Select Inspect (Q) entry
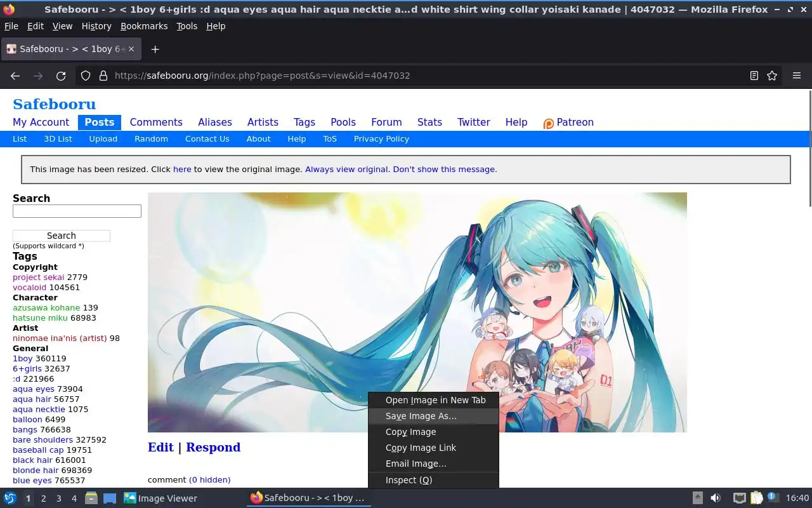Image resolution: width=812 pixels, height=508 pixels. [x=433, y=480]
